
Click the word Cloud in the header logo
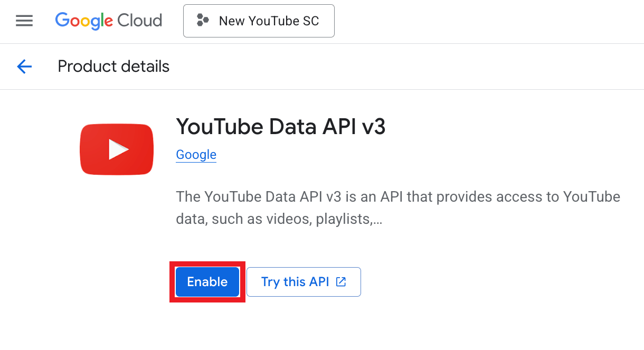tap(140, 21)
